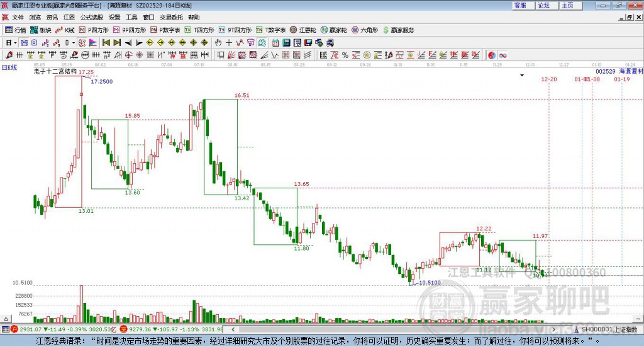Viewport: 644px width, 347px height.
Task: Open the P数字表 tool
Action: (x=165, y=30)
